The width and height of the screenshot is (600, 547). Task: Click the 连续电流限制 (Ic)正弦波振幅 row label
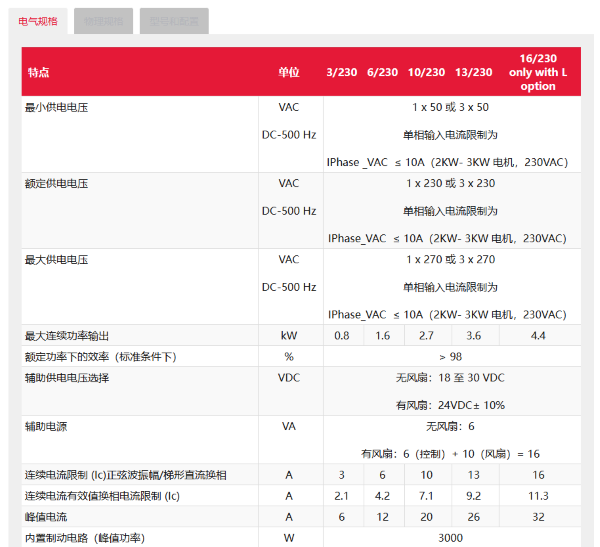[x=126, y=475]
